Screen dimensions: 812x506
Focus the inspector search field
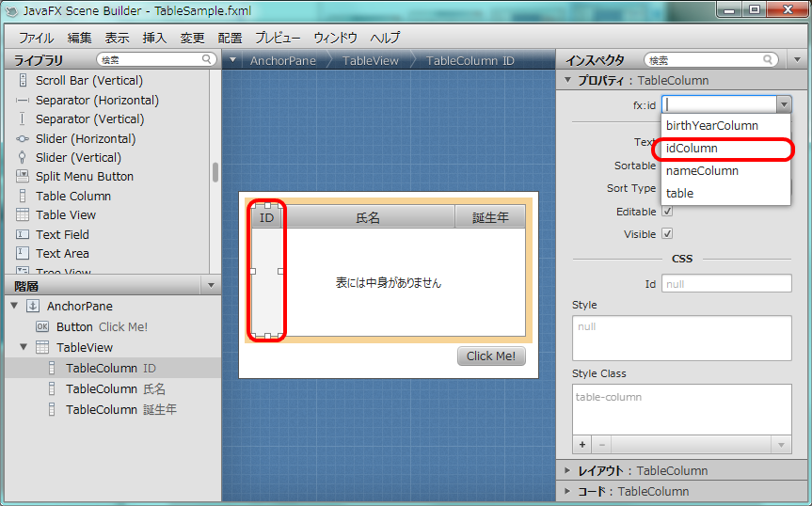[x=711, y=60]
